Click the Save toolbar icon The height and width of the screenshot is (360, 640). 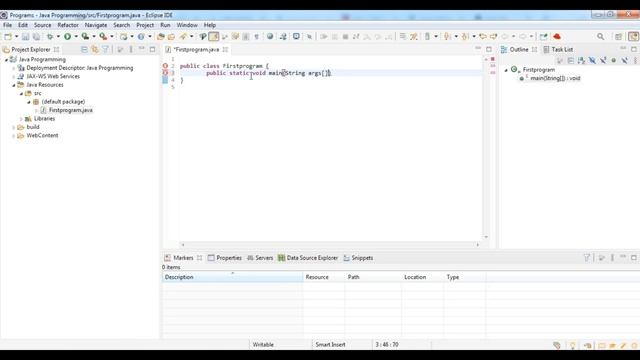[25, 37]
